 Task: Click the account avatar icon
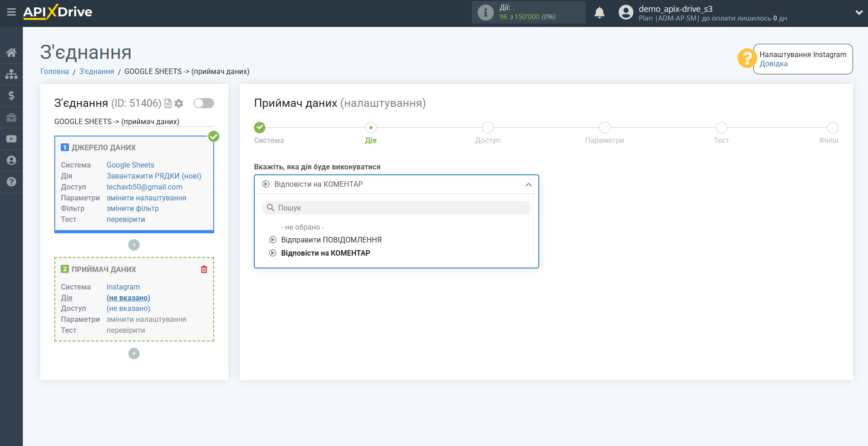coord(626,12)
